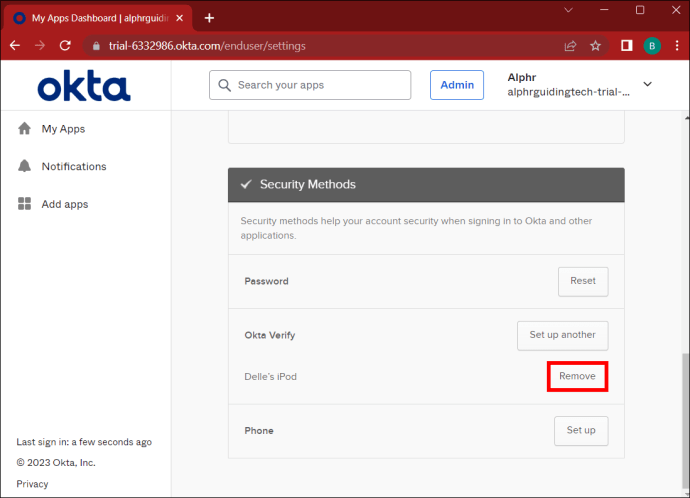Collapse the Security Methods section header
The height and width of the screenshot is (498, 690).
click(x=426, y=185)
